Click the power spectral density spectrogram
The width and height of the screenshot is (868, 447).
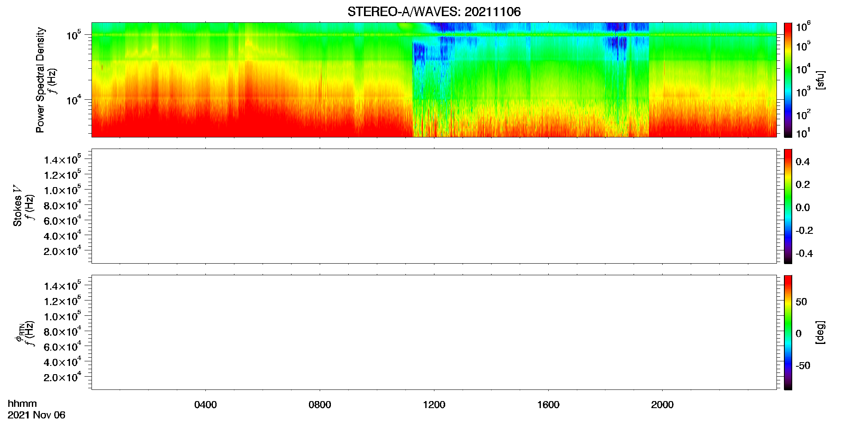point(434,80)
